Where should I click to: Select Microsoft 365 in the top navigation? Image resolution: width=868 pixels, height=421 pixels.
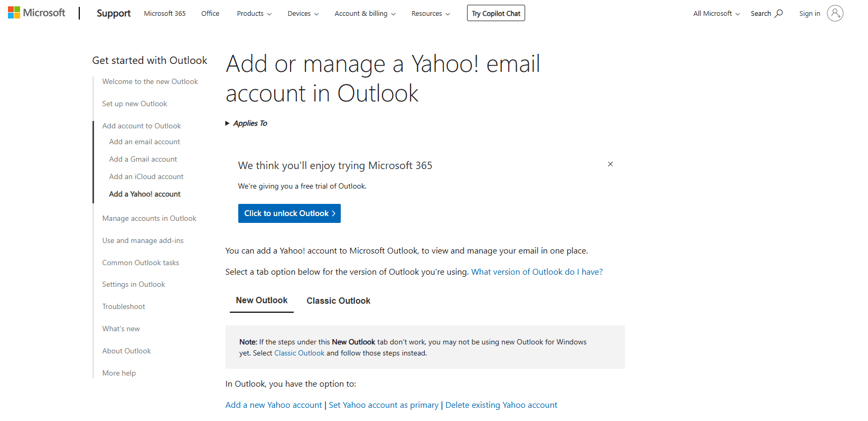[x=165, y=14]
